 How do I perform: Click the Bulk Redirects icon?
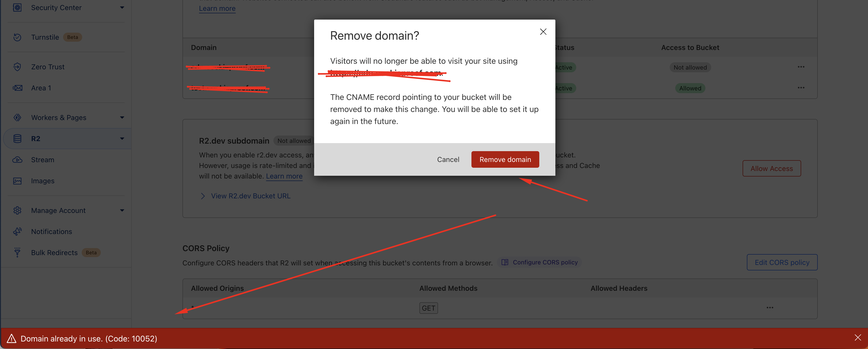(x=17, y=252)
